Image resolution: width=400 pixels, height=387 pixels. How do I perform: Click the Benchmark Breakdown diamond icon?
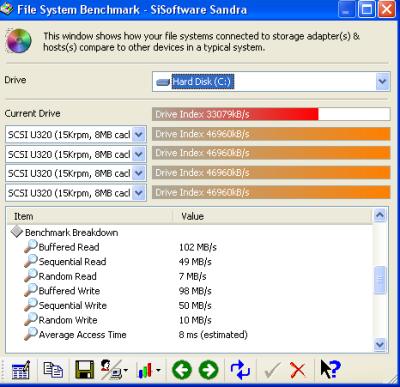(x=17, y=231)
